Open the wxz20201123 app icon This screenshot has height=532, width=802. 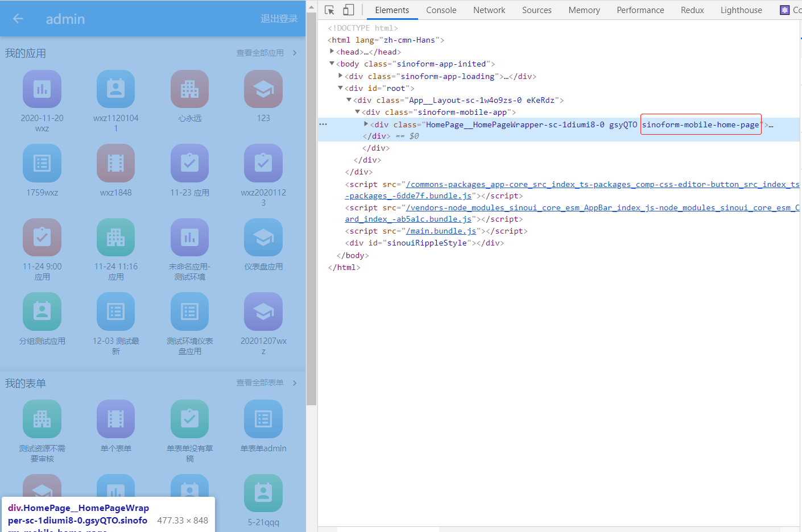263,163
